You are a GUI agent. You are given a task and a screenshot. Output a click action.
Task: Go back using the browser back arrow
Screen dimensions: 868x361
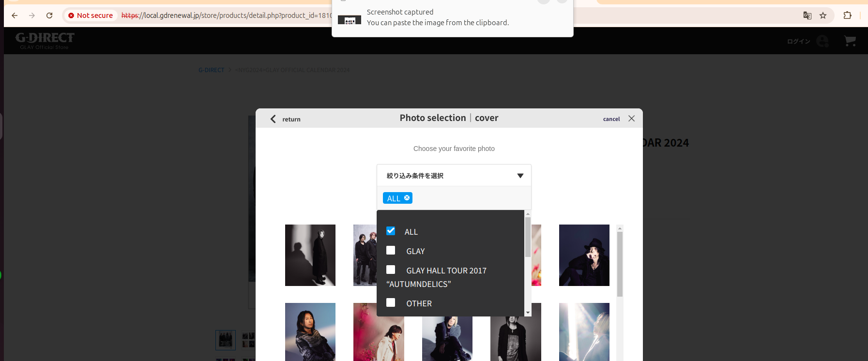pos(15,15)
